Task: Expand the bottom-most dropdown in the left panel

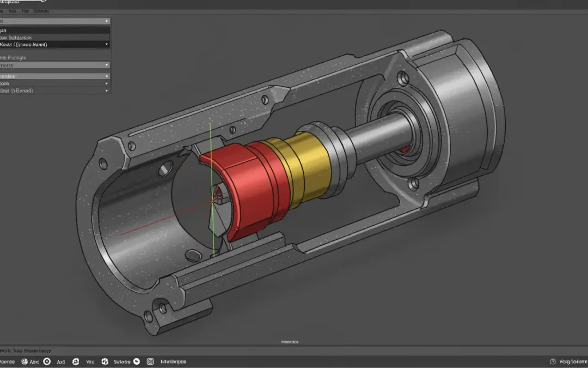Action: coord(107,91)
